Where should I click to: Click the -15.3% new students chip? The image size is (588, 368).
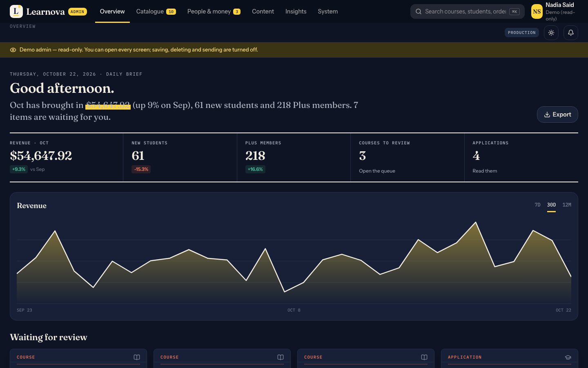(141, 169)
